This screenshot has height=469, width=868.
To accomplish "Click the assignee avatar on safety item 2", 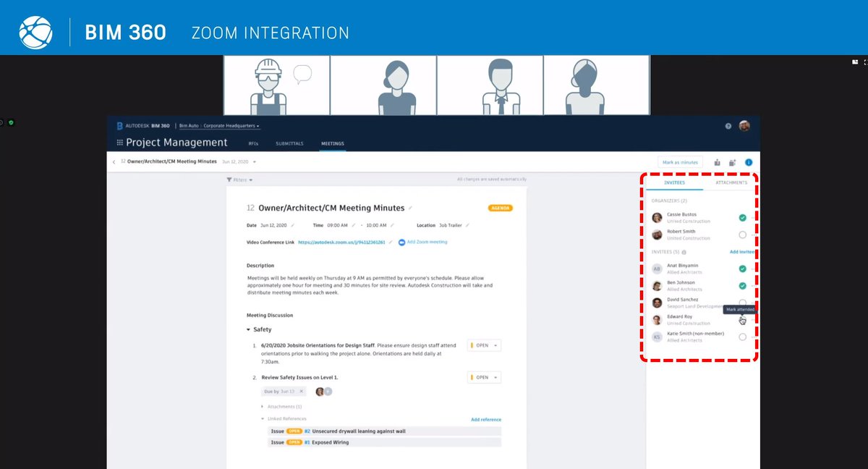I will point(319,392).
